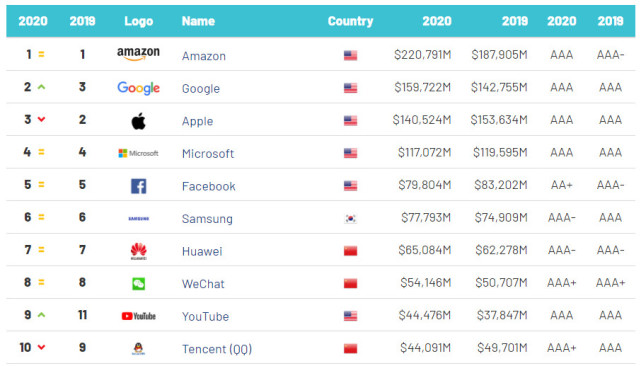
Task: Open the Samsung brand link
Action: [x=207, y=219]
